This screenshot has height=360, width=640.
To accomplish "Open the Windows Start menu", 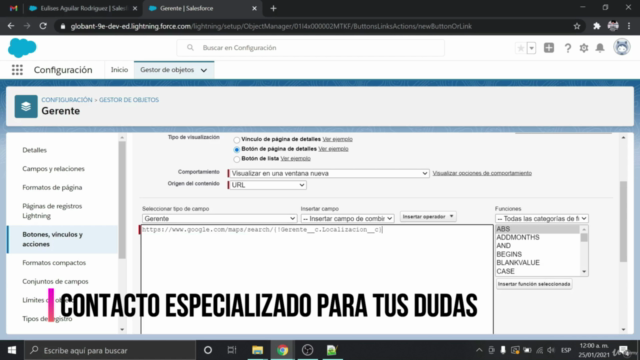I will point(12,350).
